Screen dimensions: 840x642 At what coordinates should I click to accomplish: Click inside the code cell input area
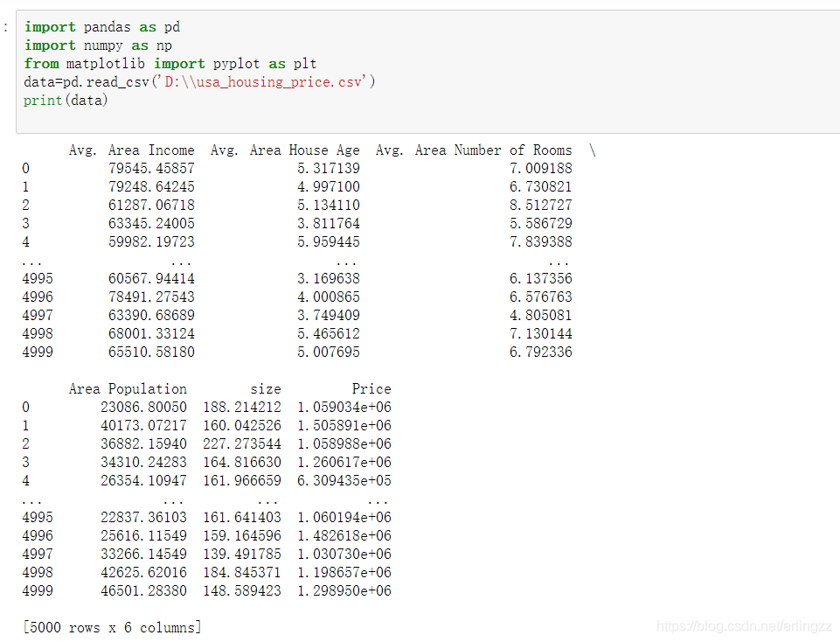point(428,72)
